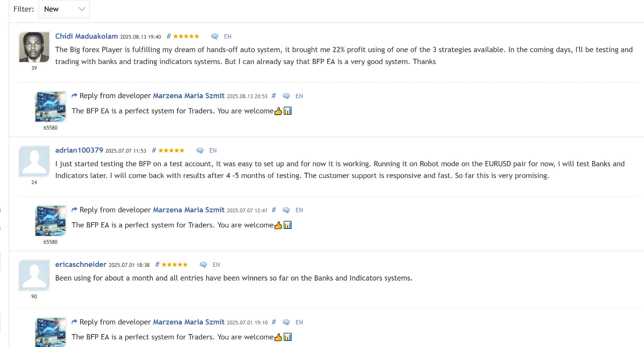Click the # permalink on Chidi Maduakolam's review
Screen dimensions: 644x347
coord(169,36)
